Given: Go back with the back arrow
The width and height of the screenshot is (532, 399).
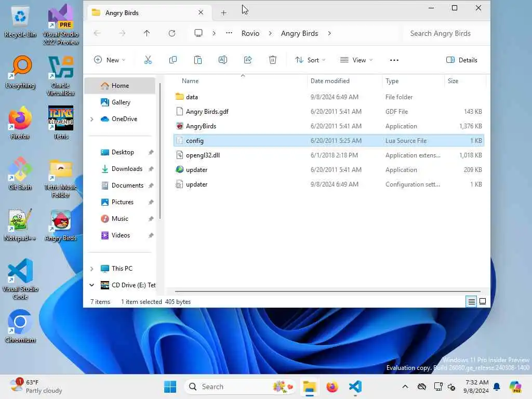Looking at the screenshot, I should pos(97,33).
